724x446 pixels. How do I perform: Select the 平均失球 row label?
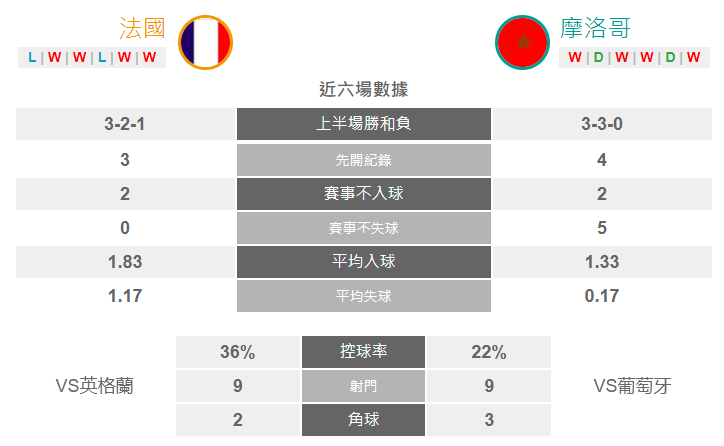[x=364, y=296]
